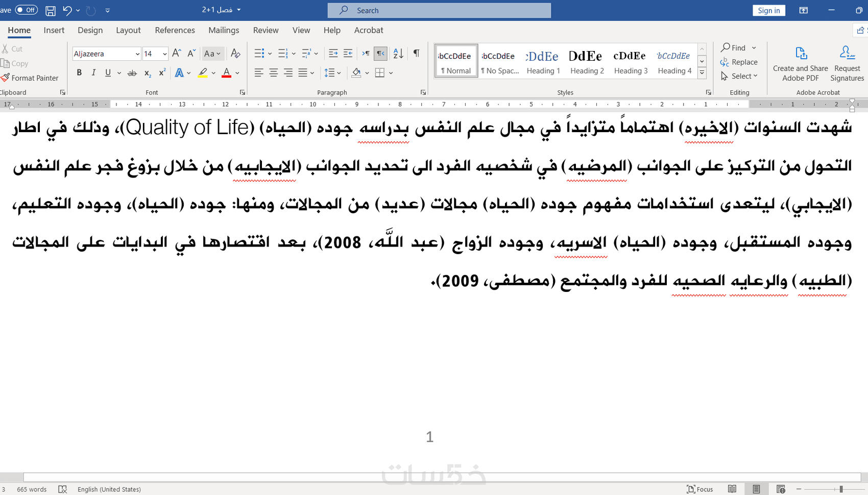Toggle underline formatting
The image size is (868, 495).
pos(108,73)
